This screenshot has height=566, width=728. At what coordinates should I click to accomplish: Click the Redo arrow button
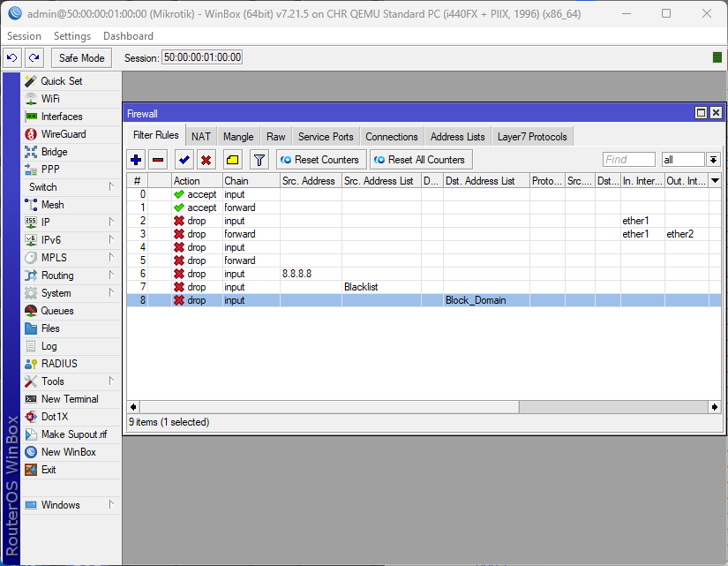click(34, 58)
